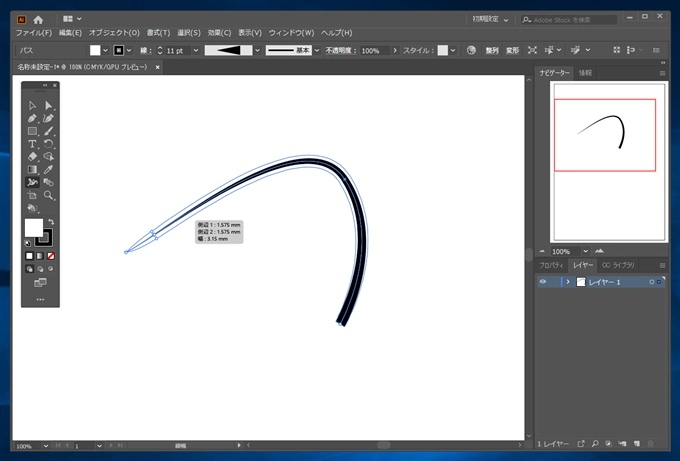Switch to Draw Normal mode
Screen dimensions: 680x461
[x=29, y=269]
